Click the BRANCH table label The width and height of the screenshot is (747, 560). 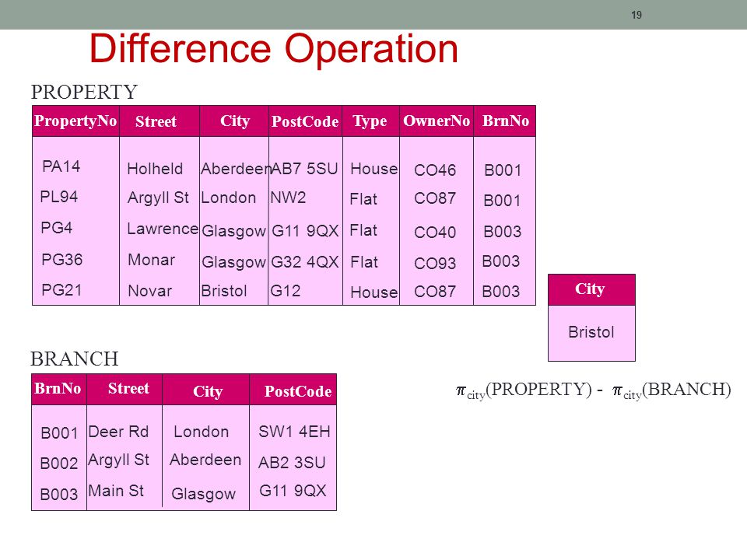(75, 359)
